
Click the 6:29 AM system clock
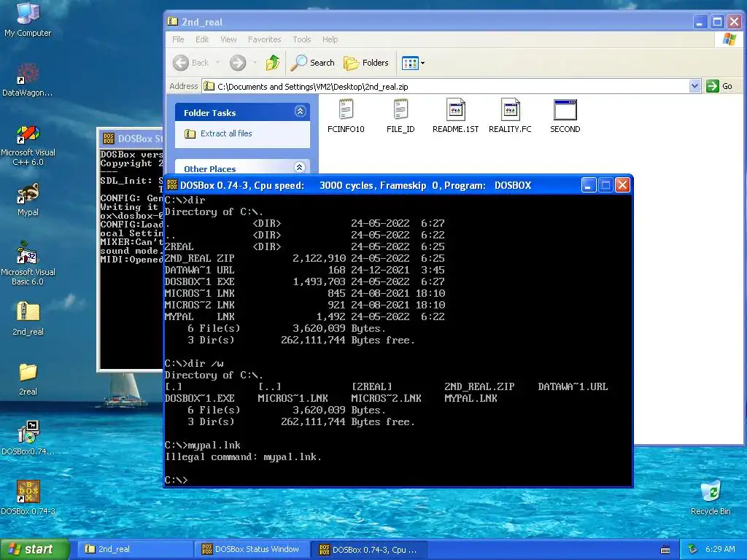(x=720, y=549)
